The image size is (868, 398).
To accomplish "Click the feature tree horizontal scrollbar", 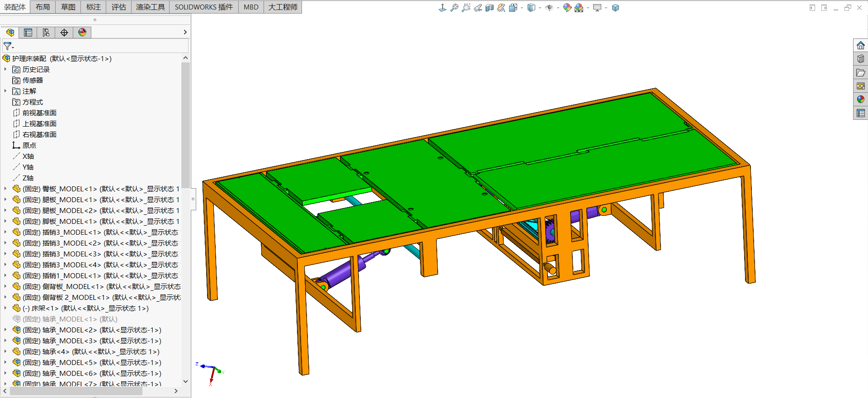I will pos(77,391).
